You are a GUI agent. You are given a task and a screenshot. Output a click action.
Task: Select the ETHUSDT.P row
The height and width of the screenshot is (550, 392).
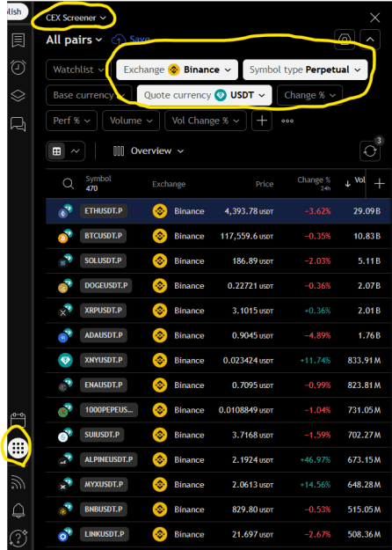pos(218,211)
